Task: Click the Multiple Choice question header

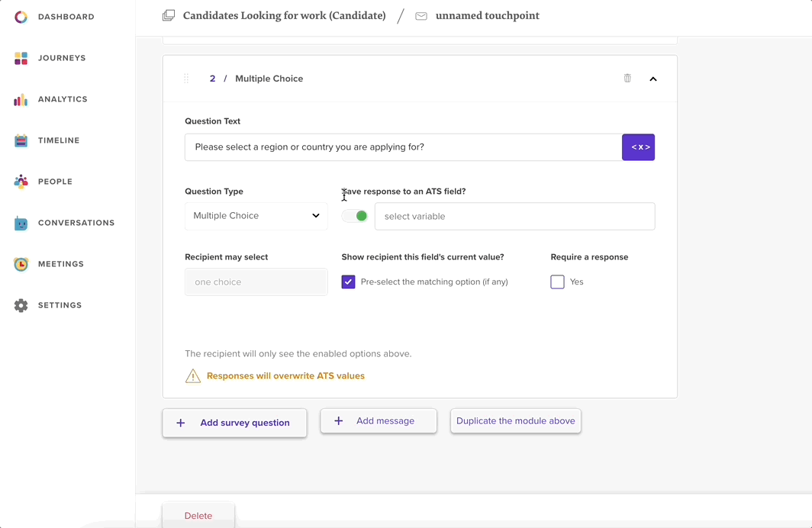Action: pos(269,79)
